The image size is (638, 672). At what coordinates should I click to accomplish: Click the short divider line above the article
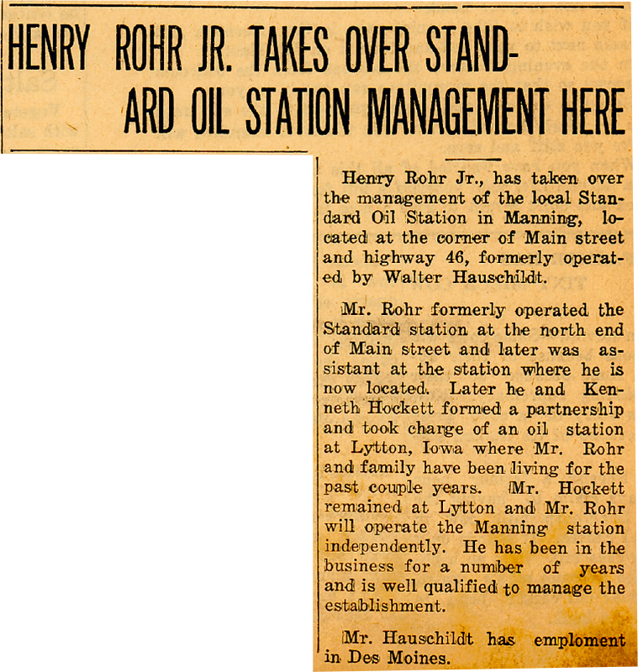click(472, 158)
